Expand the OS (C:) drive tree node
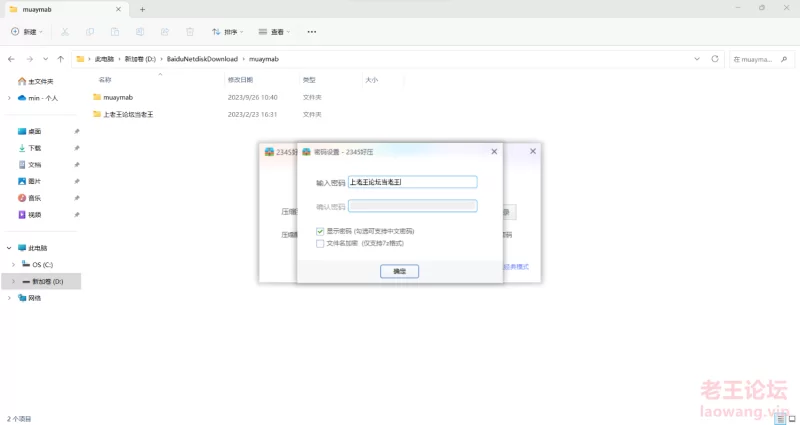Screen dimensions: 800x425 pyautogui.click(x=12, y=264)
